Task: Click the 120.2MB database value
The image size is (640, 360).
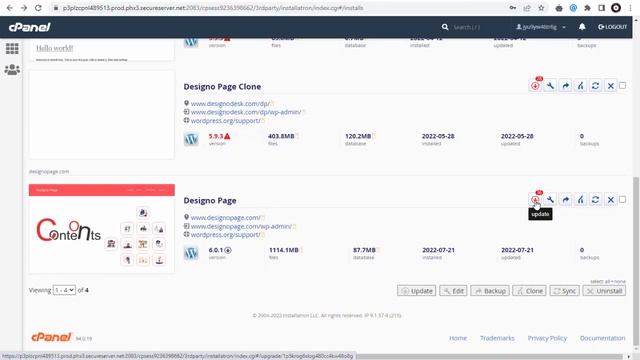Action: [358, 136]
